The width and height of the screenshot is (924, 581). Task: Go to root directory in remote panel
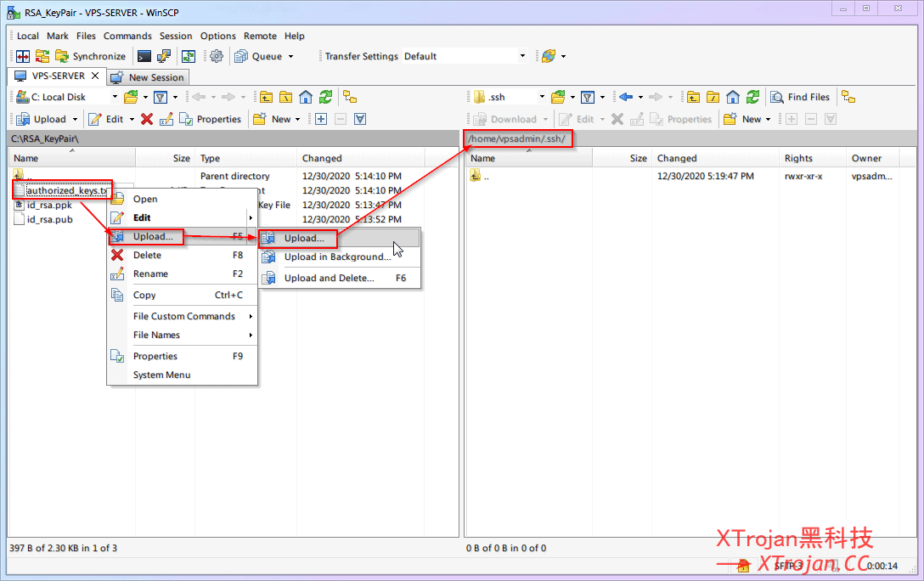click(713, 97)
